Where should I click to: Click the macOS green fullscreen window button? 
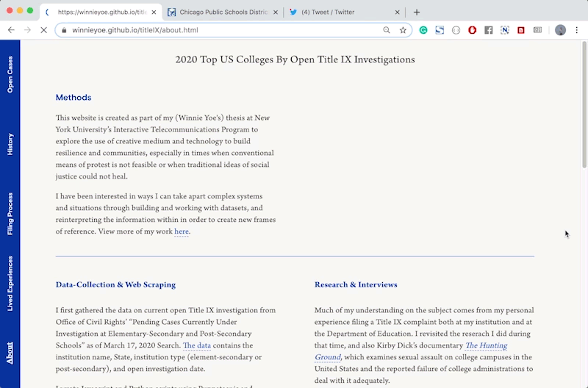(x=30, y=10)
